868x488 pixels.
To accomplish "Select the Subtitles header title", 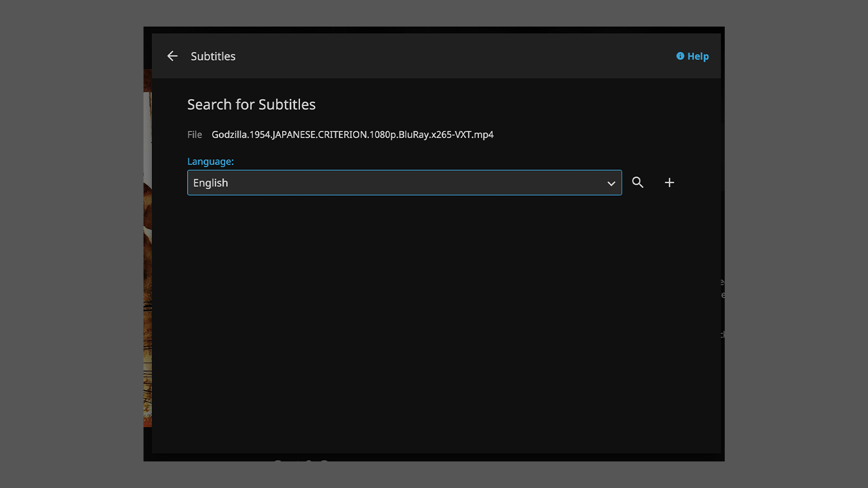I will [213, 56].
